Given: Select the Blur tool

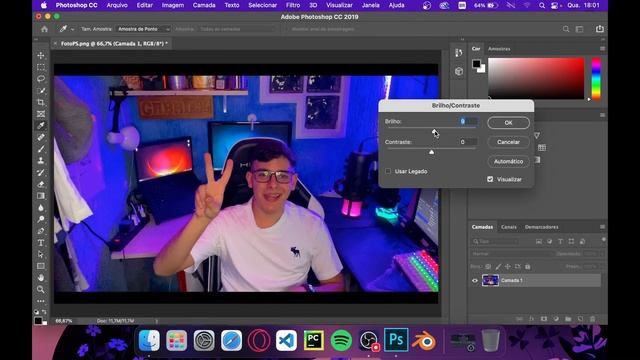Looking at the screenshot, I should coord(41,208).
